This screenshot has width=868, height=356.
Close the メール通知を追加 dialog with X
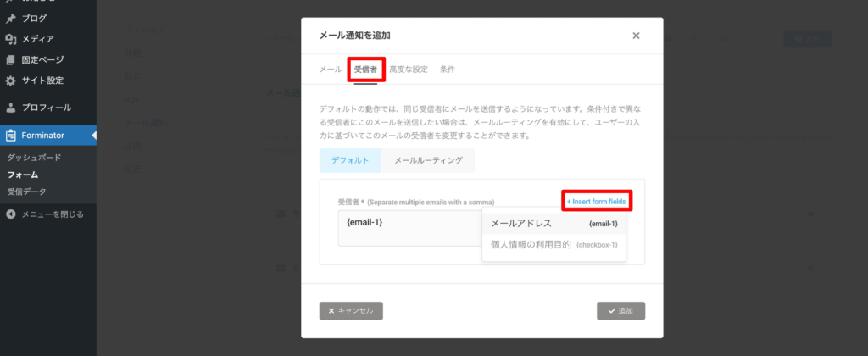tap(636, 36)
